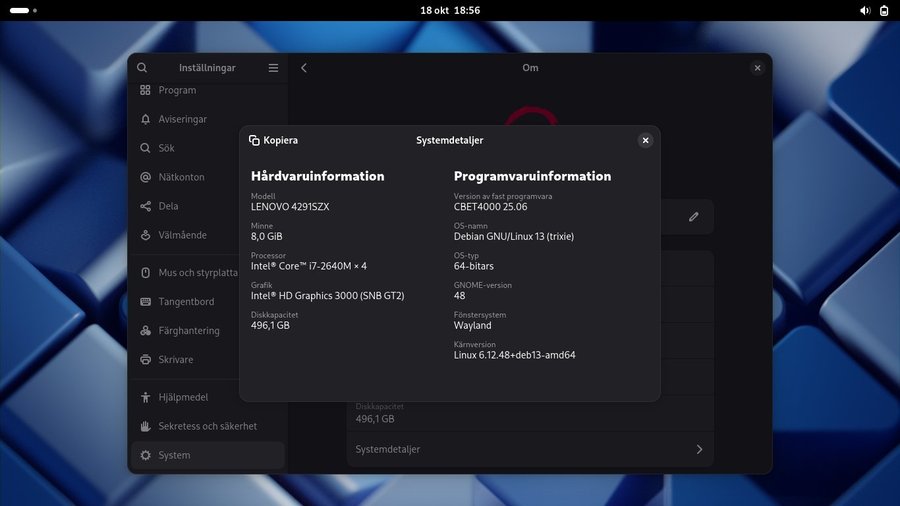Click the pencil edit icon for device name
Screen dimensions: 900x506
click(x=694, y=217)
